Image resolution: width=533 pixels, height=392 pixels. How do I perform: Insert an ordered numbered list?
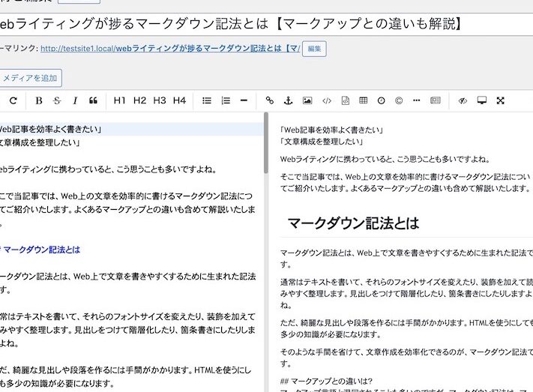tap(226, 100)
